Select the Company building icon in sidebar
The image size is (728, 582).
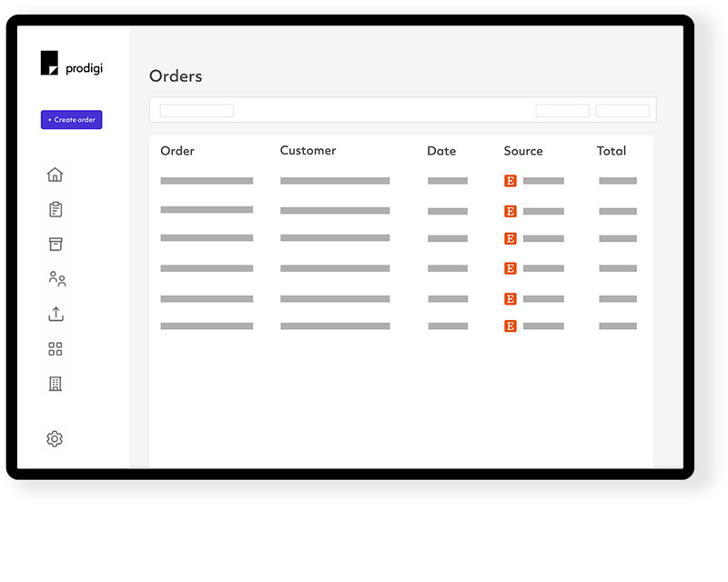[55, 383]
